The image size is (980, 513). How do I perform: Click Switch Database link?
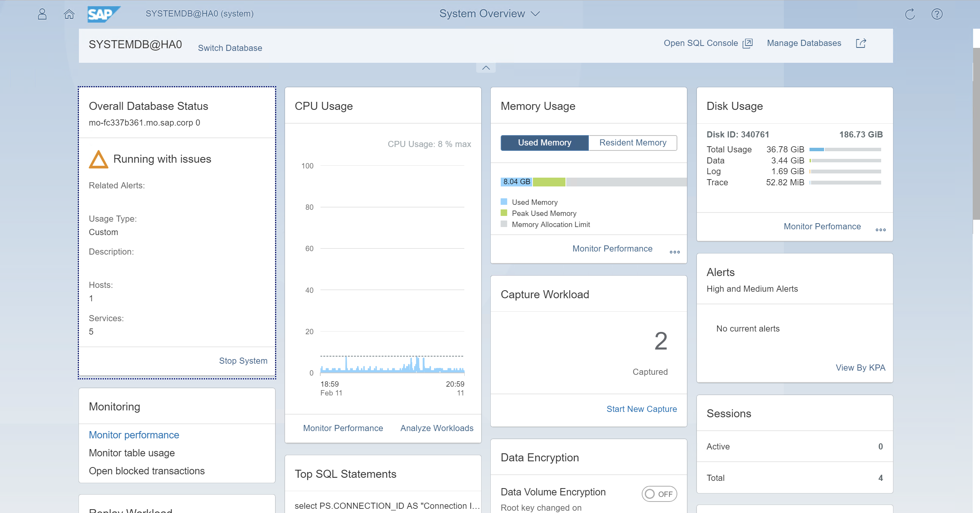(x=230, y=48)
